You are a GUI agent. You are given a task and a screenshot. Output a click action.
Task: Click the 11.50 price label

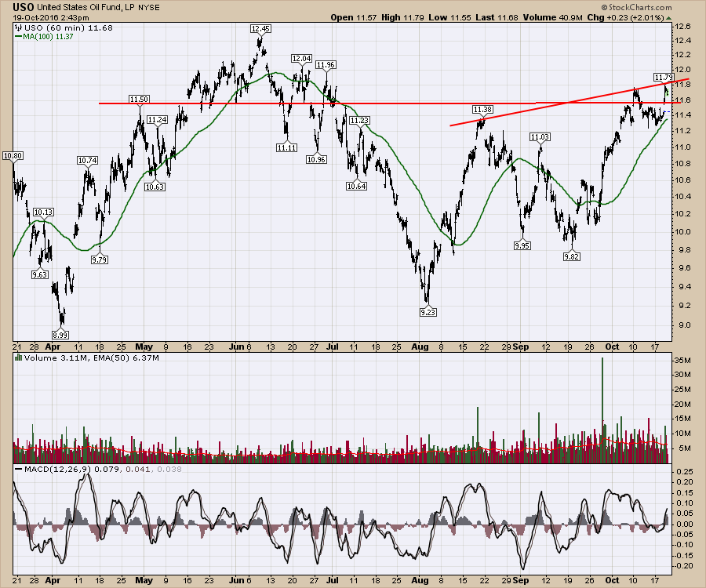pos(139,100)
